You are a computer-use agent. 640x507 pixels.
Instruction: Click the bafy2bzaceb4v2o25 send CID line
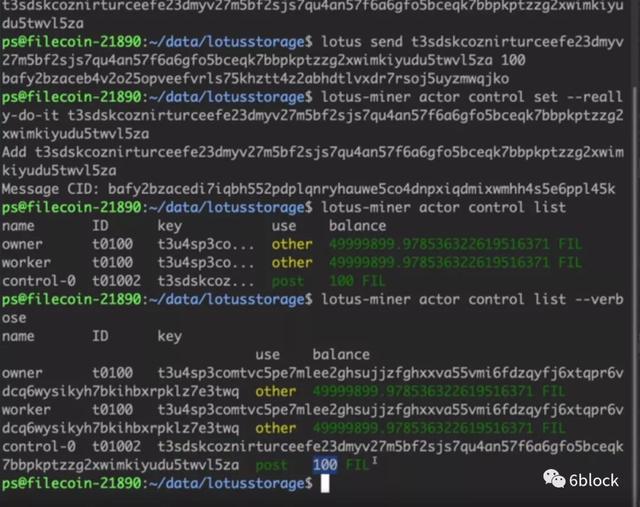255,78
